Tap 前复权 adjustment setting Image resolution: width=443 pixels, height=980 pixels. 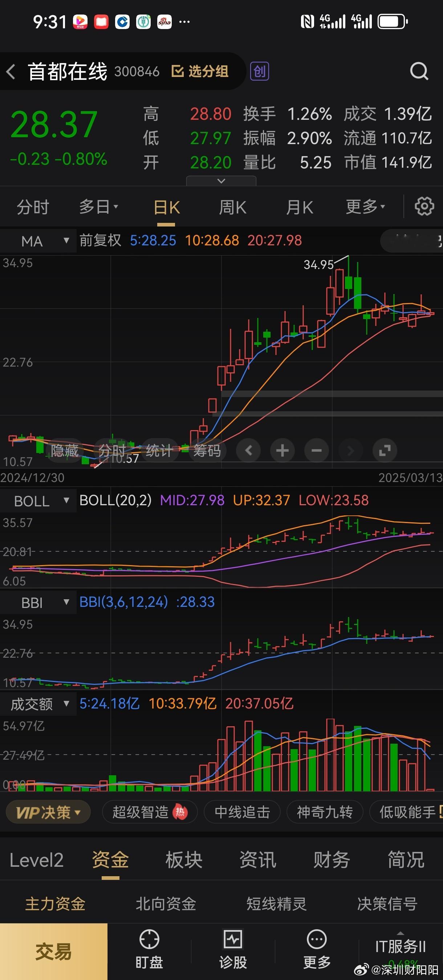(100, 240)
